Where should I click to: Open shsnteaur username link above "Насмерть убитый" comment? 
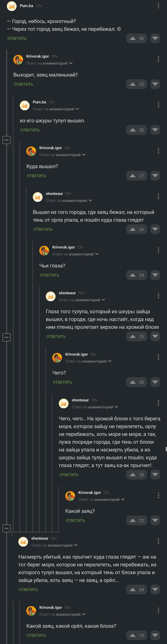(40, 538)
